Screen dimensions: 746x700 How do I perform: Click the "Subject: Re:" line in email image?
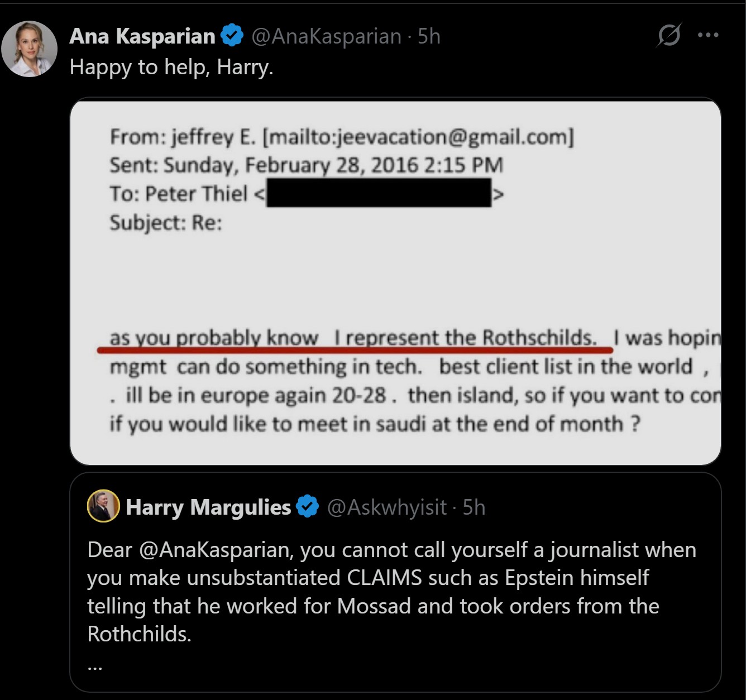pos(166,223)
